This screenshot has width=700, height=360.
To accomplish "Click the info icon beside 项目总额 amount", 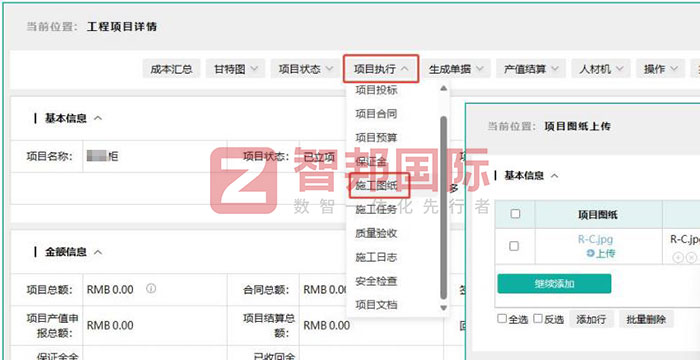I will (151, 289).
